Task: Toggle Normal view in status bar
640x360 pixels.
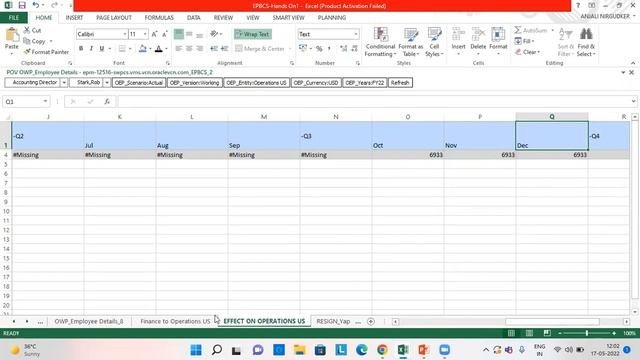Action: pyautogui.click(x=511, y=333)
